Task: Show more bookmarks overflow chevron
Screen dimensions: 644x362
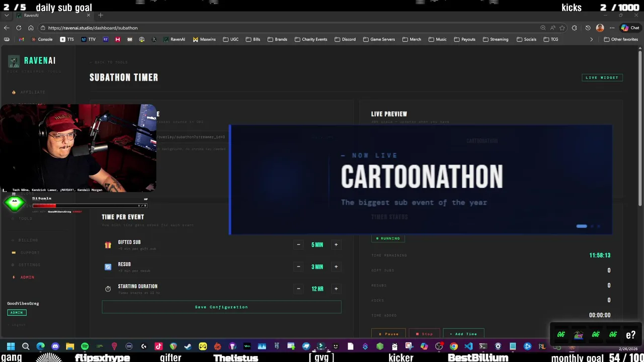Action: [591, 39]
